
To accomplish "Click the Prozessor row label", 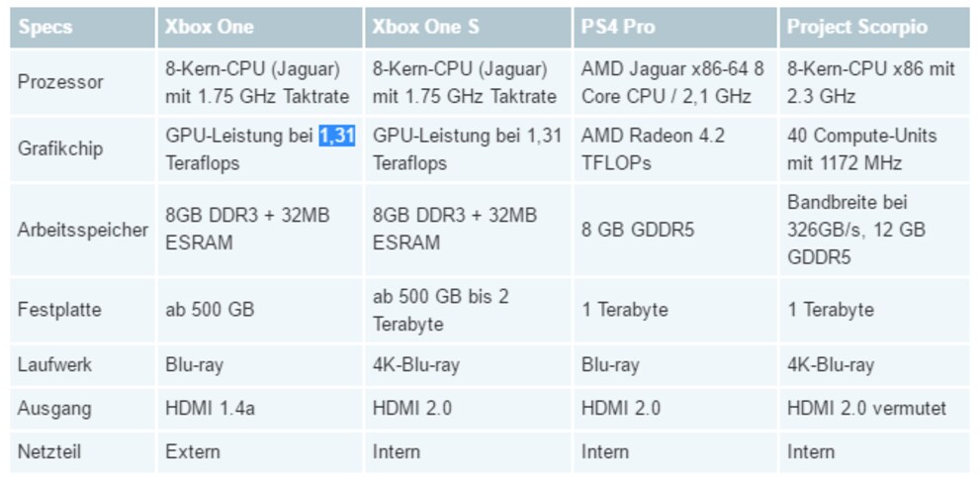I will coord(59,82).
